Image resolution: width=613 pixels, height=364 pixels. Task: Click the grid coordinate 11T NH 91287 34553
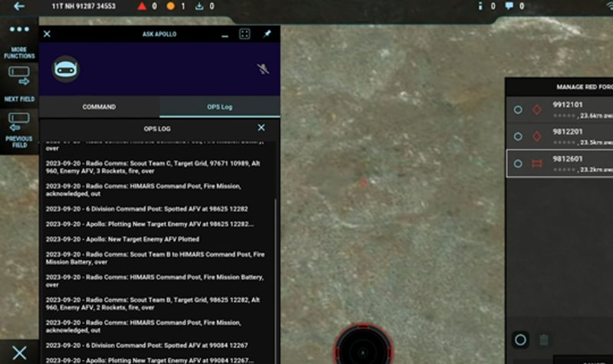[84, 6]
